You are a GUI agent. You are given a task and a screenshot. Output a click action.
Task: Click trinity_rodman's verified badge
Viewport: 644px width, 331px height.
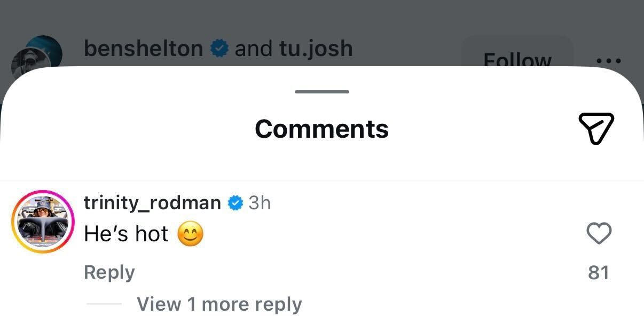235,202
